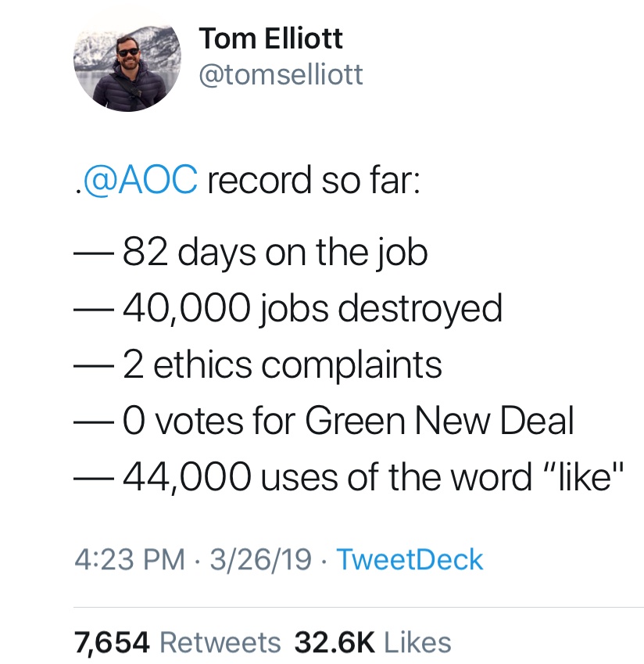This screenshot has height=664, width=644.
Task: Click the Tom Elliott display name
Action: (x=270, y=38)
